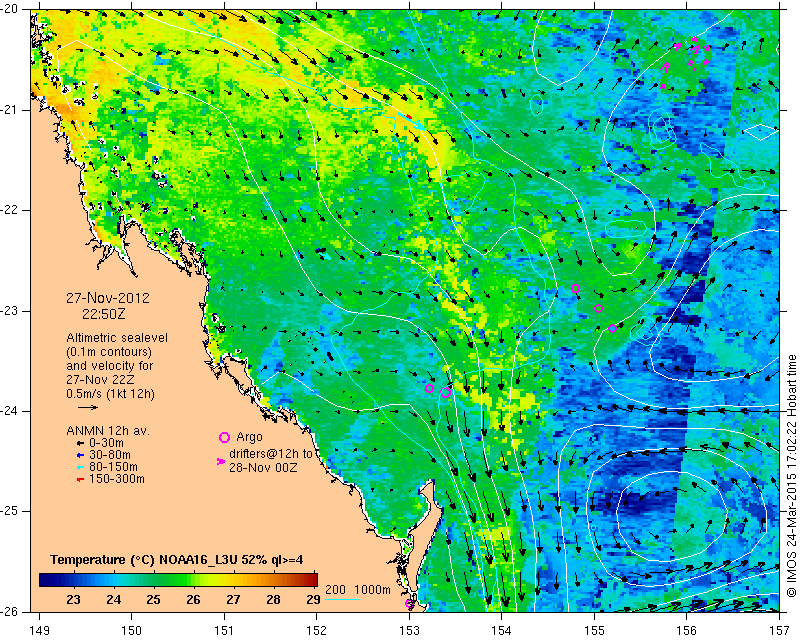Click the longitude axis label 155
The height and width of the screenshot is (640, 800).
pyautogui.click(x=594, y=630)
